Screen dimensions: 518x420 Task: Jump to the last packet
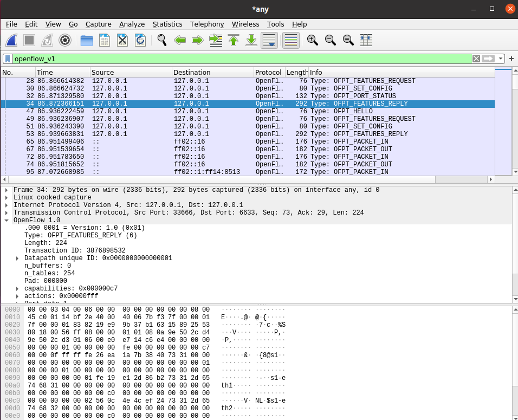[x=251, y=40]
